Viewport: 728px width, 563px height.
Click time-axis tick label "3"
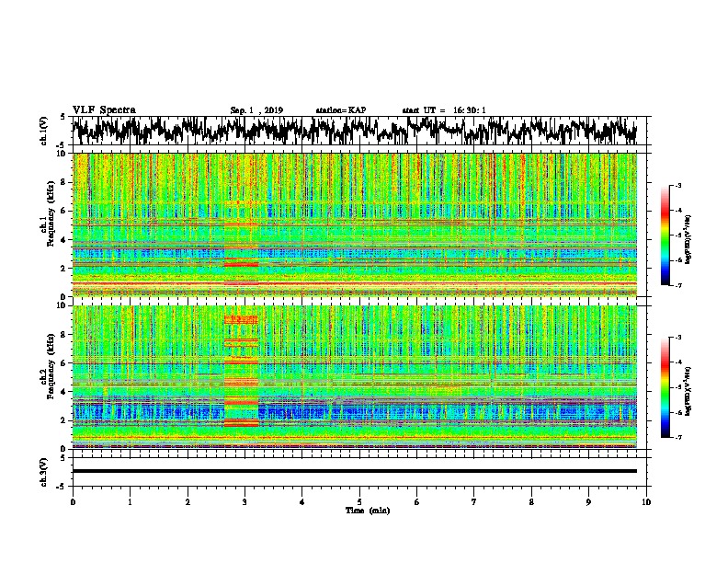[245, 502]
